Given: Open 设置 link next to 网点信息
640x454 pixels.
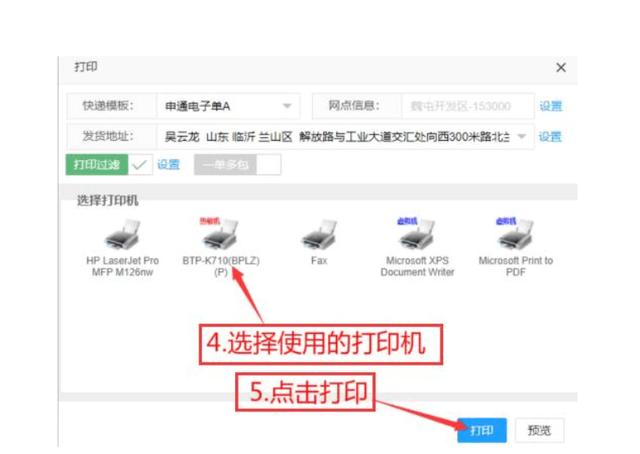Looking at the screenshot, I should pos(551,106).
